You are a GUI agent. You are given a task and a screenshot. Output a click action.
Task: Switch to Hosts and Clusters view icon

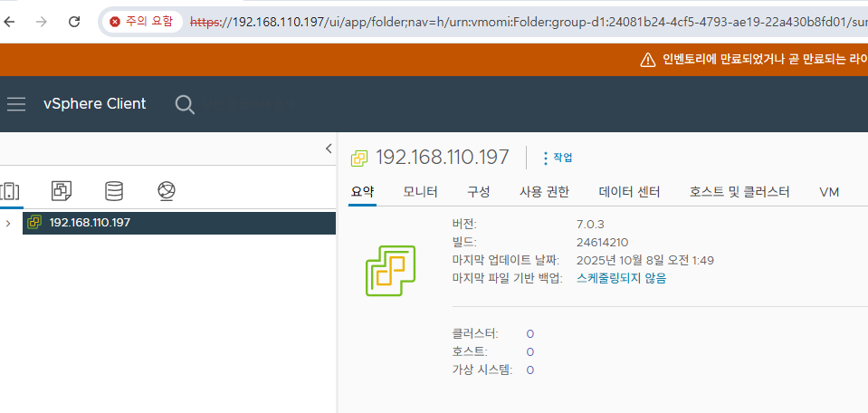[x=9, y=191]
